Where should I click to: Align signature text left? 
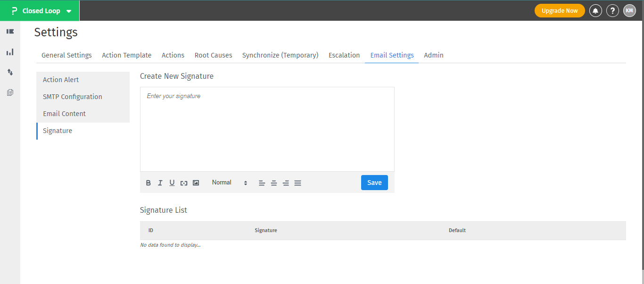[262, 183]
